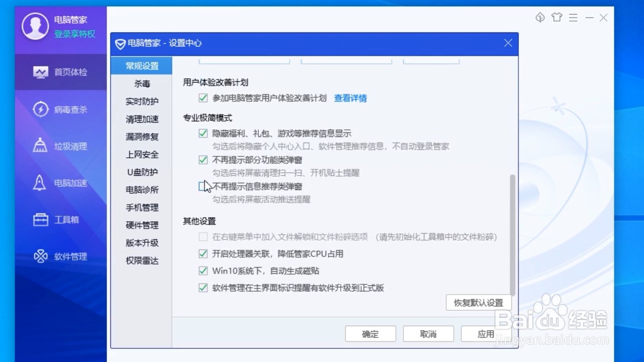Open 电脑加速 in main window sidebar

click(x=61, y=183)
